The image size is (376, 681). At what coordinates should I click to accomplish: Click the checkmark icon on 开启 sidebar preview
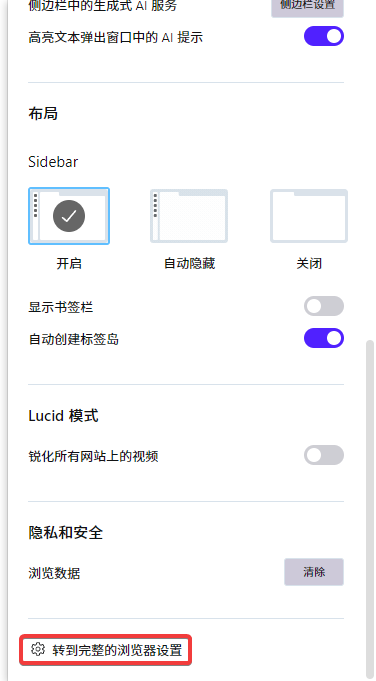pos(69,216)
